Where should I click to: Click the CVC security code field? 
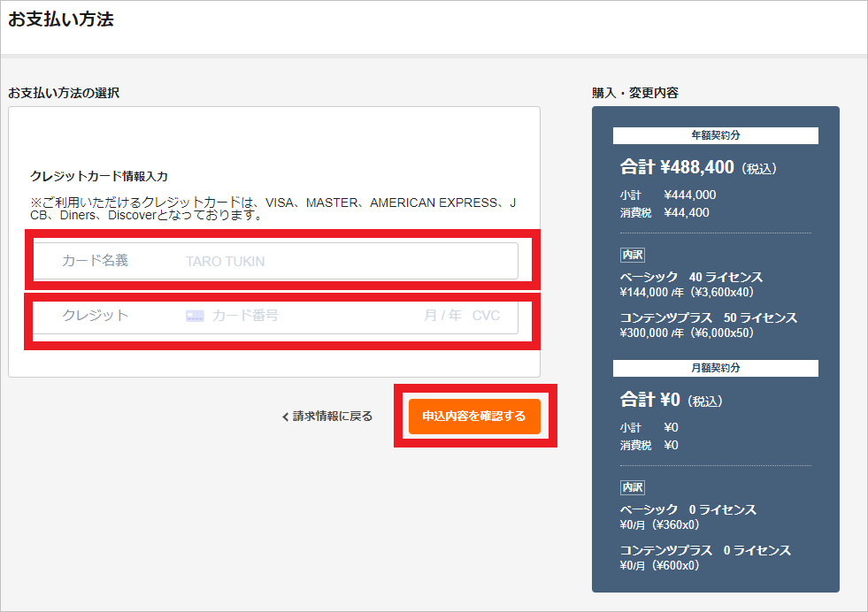486,316
